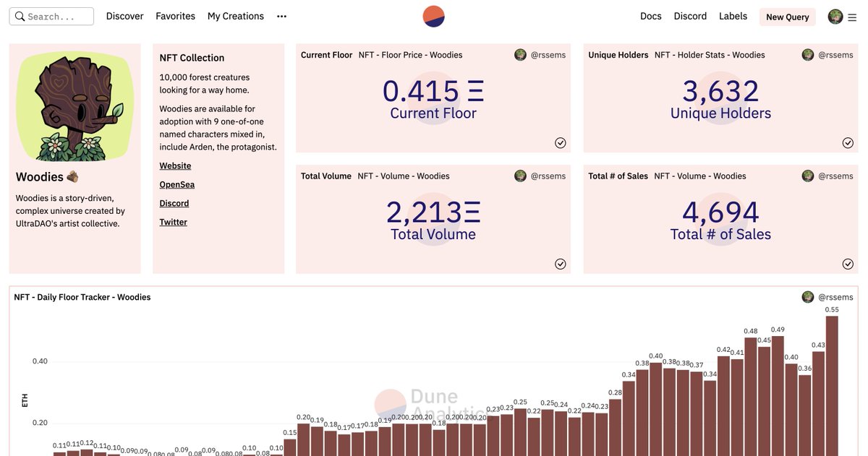Click the user profile avatar in header

pyautogui.click(x=835, y=17)
